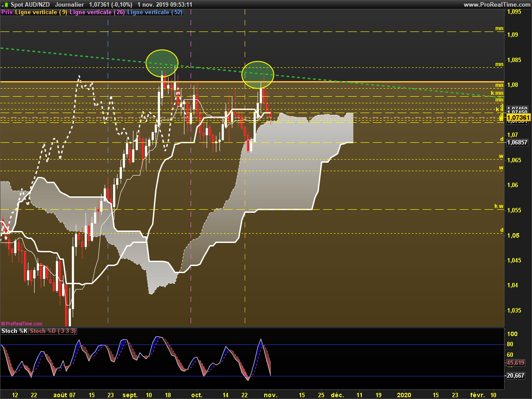Click the oct. month label on the time axis
The height and width of the screenshot is (399, 532).
pos(196,394)
